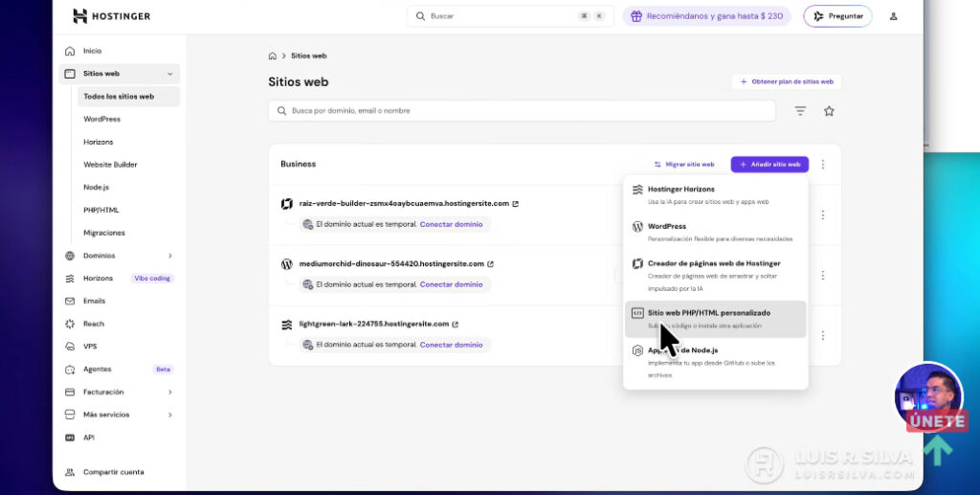Click Migrar sitio web button
Screen dimensions: 980x495
[x=683, y=165]
